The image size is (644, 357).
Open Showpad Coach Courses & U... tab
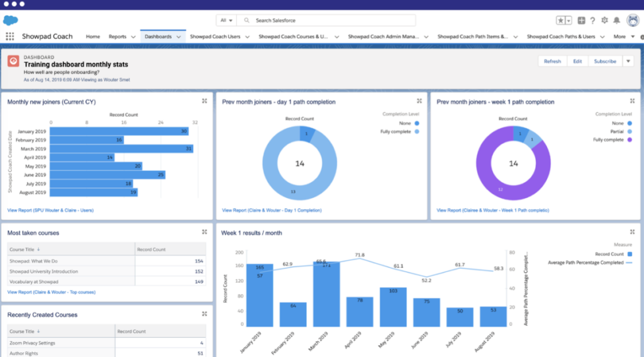click(293, 36)
